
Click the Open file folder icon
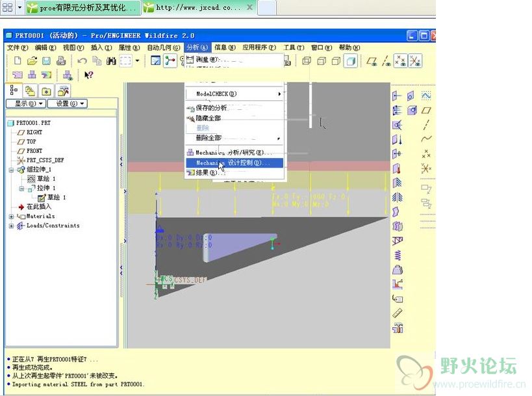(x=32, y=60)
